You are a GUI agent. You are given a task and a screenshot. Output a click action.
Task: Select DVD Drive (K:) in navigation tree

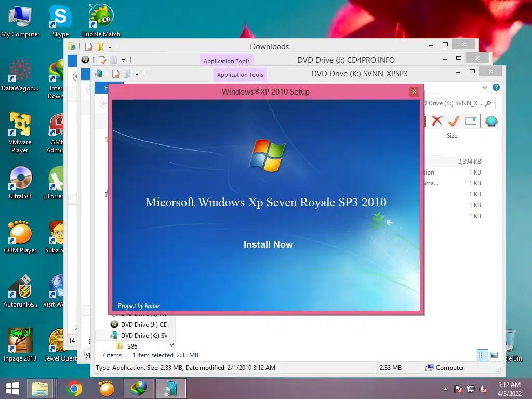[139, 335]
